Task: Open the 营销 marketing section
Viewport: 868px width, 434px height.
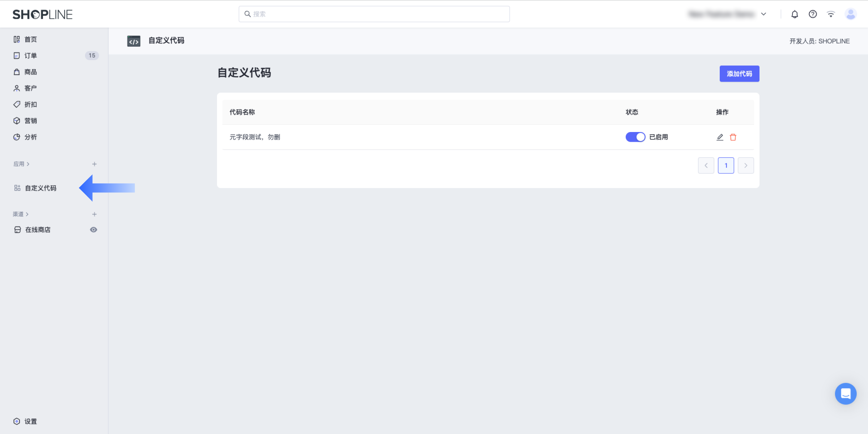Action: pos(30,120)
